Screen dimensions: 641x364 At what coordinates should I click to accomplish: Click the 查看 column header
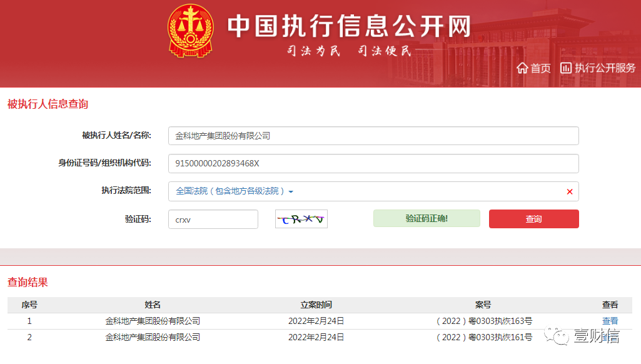610,305
